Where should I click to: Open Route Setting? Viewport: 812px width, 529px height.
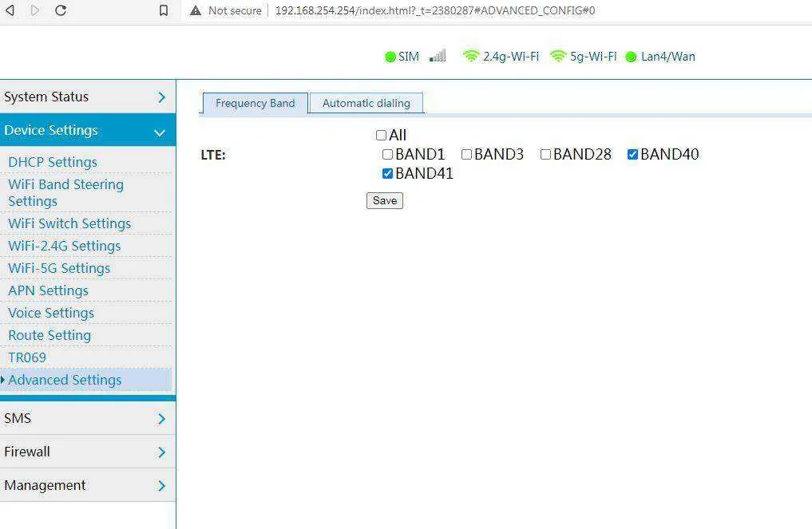50,335
